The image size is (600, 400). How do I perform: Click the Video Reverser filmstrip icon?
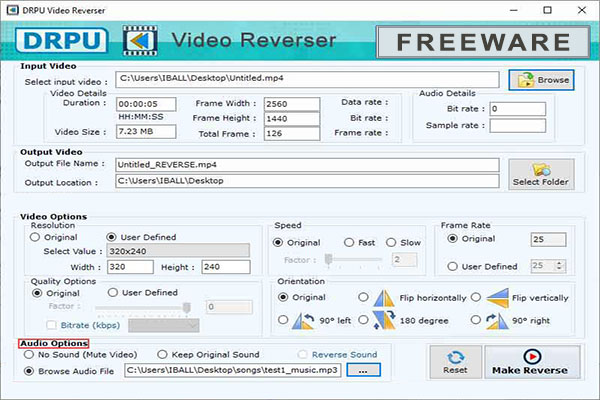[x=140, y=40]
